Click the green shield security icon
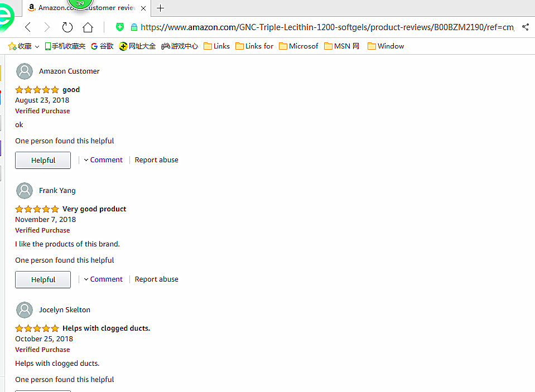Viewport: 535px width, 392px height. 119,27
